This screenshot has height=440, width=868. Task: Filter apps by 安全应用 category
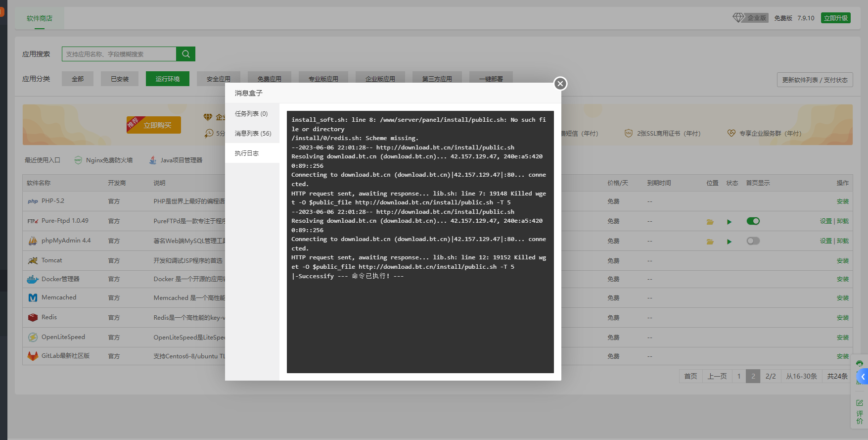[219, 78]
